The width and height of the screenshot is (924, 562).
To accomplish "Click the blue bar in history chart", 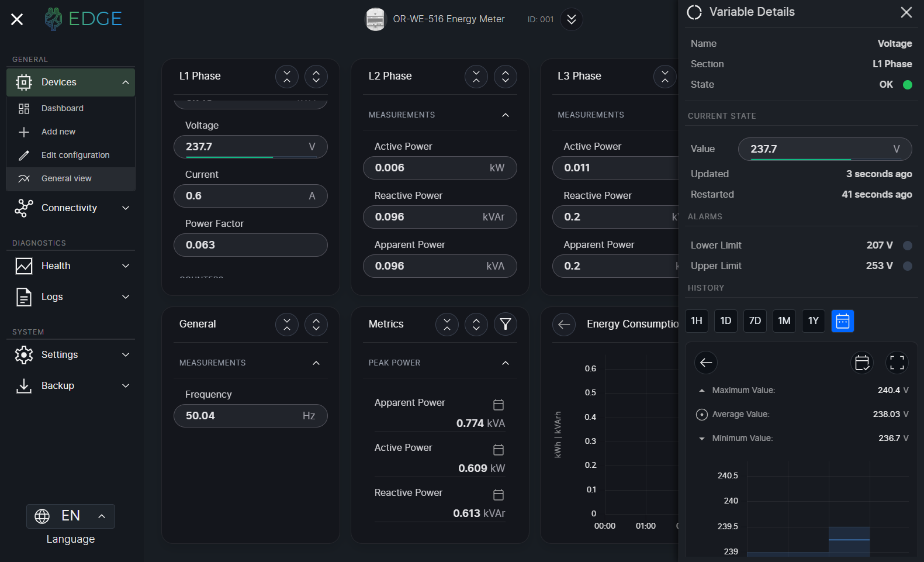I will [x=849, y=541].
